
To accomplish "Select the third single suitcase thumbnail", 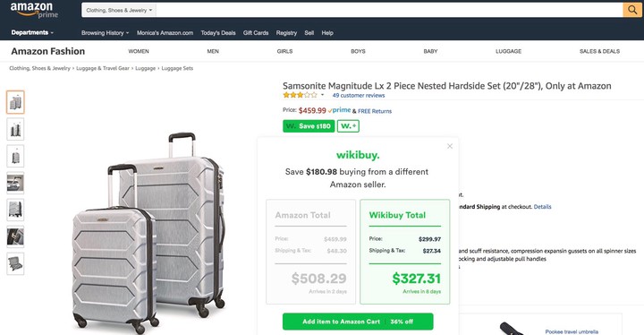I will 15,156.
